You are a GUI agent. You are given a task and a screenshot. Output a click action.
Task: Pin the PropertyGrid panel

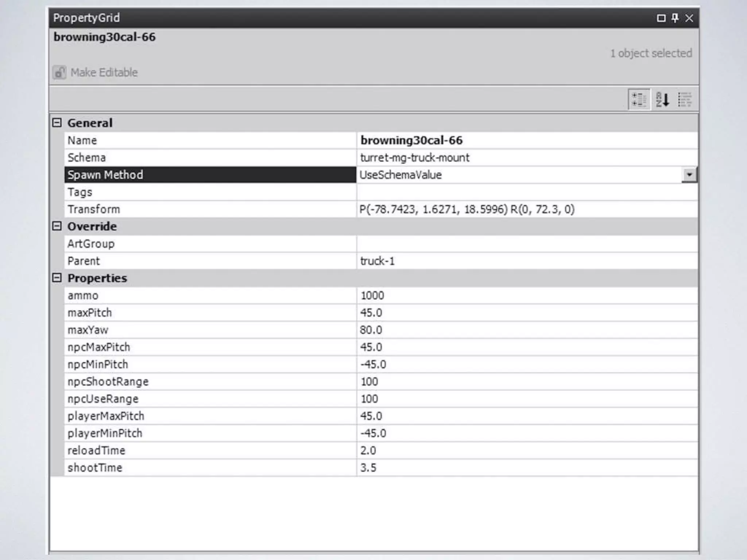[675, 18]
